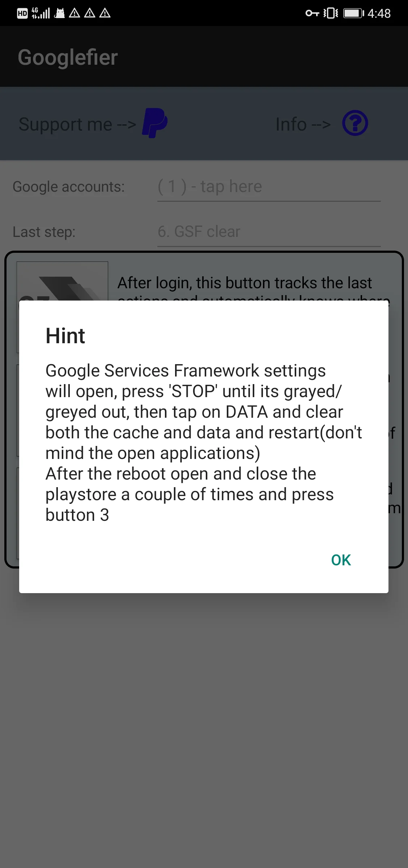The height and width of the screenshot is (868, 408).
Task: Tap the Google accounts 'tap here' field
Action: tap(269, 187)
